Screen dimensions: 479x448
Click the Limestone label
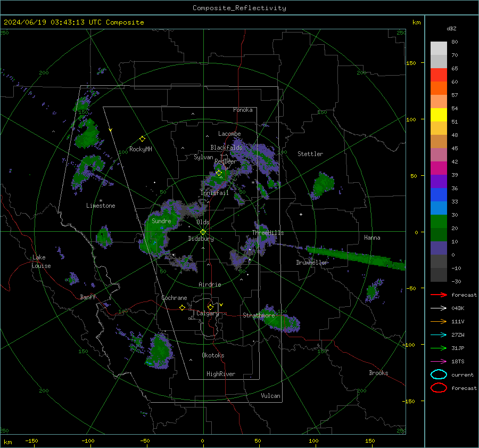[x=101, y=206]
